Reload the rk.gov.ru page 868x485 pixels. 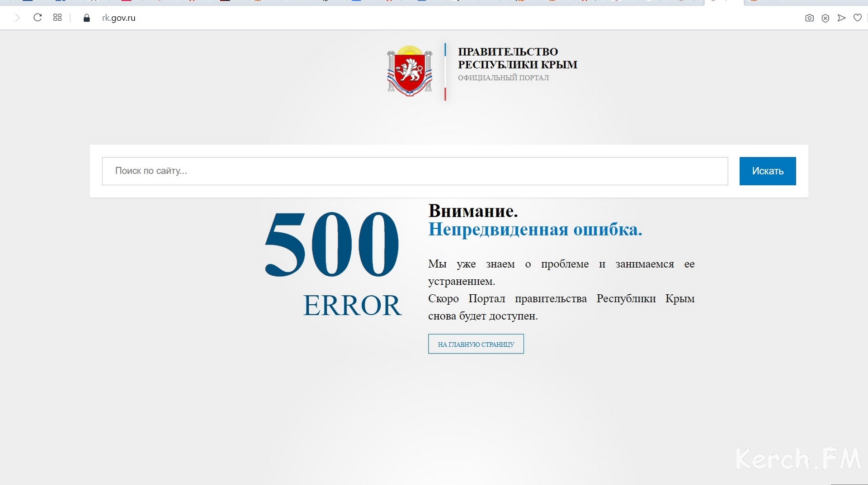(38, 18)
